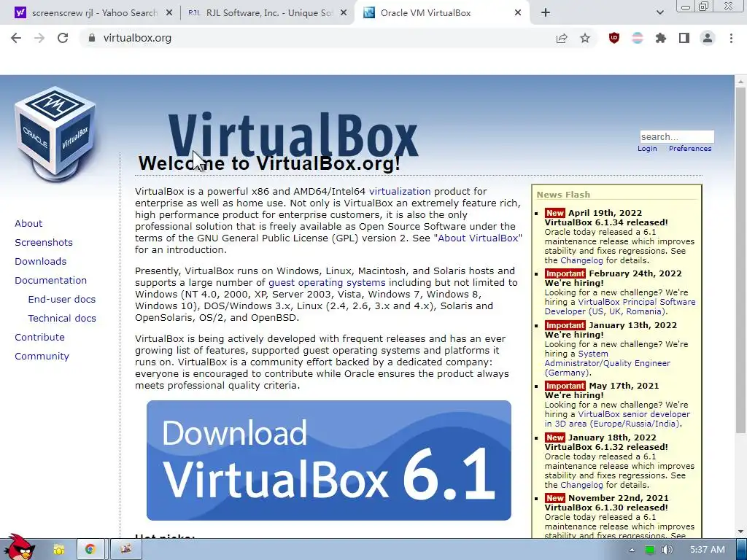Image resolution: width=747 pixels, height=560 pixels.
Task: Click the green network tray icon
Action: click(x=649, y=550)
